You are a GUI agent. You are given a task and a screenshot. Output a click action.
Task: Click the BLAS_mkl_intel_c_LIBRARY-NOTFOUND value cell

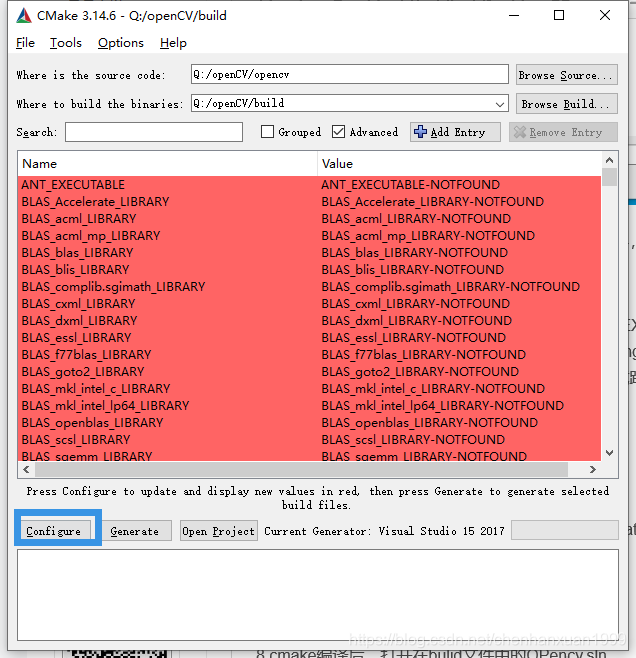point(433,389)
